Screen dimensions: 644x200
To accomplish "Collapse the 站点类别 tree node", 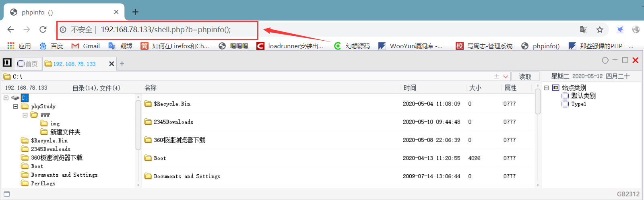I will click(546, 88).
